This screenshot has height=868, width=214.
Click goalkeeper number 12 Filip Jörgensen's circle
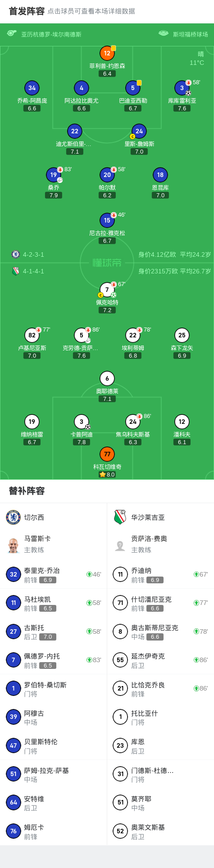tap(107, 53)
